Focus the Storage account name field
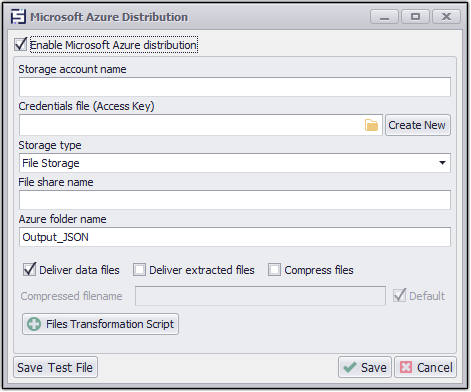 235,87
